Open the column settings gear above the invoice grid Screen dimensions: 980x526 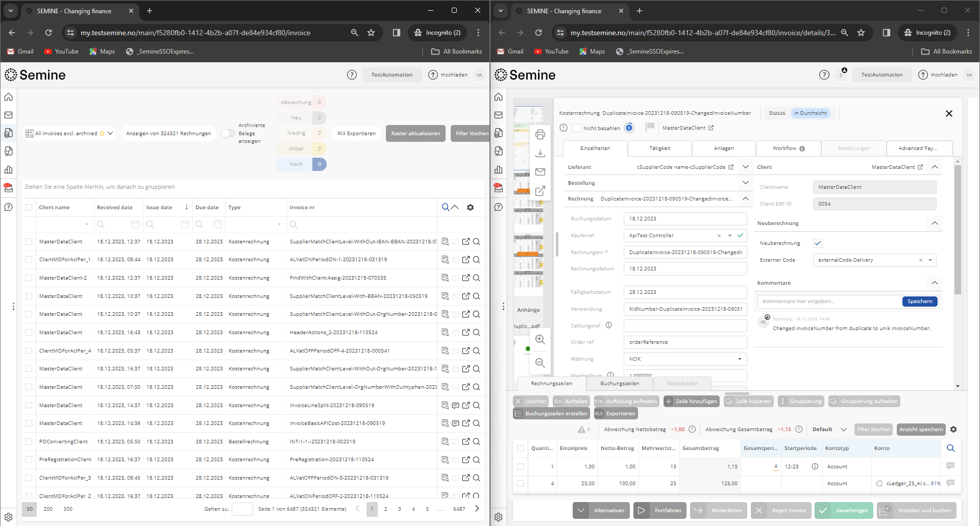[x=470, y=207]
